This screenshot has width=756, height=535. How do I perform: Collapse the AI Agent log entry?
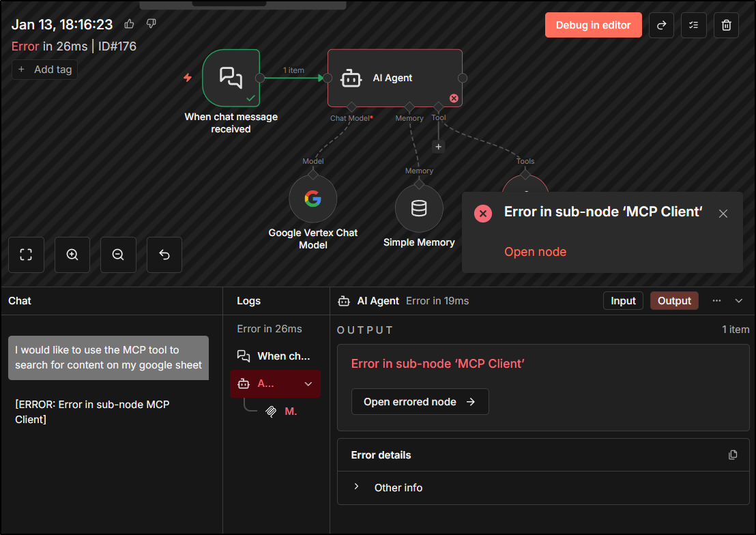308,384
